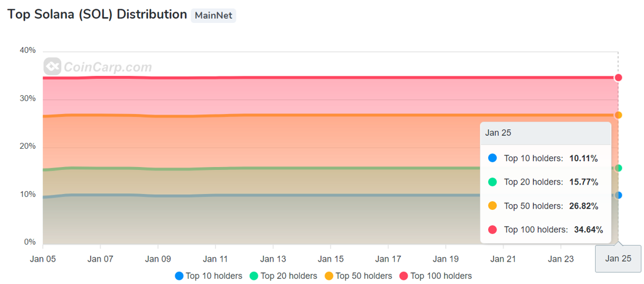Click the blue dot in the tooltip

point(492,158)
